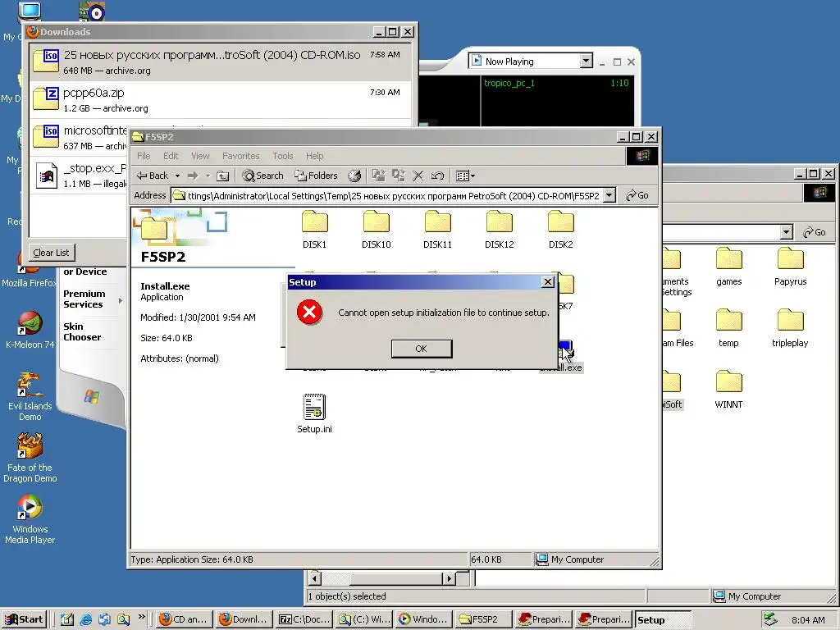Expand the Premium Services arrow in media player

pos(120,300)
